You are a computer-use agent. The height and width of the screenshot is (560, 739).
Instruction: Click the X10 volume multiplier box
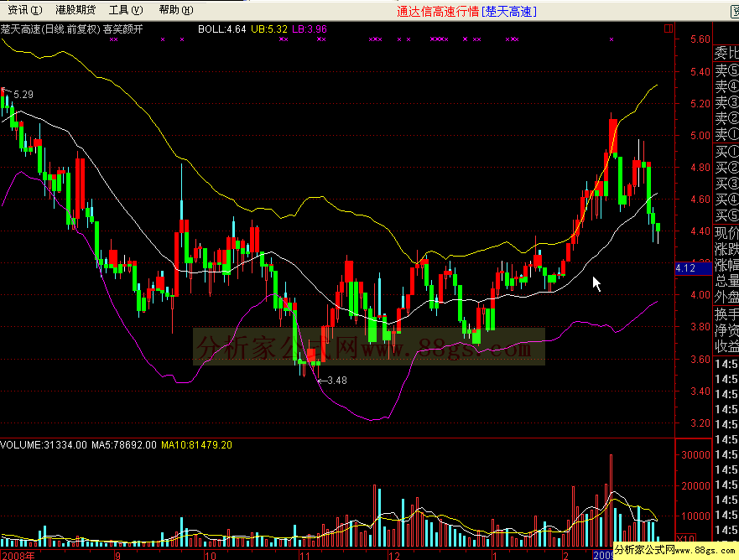(x=686, y=538)
